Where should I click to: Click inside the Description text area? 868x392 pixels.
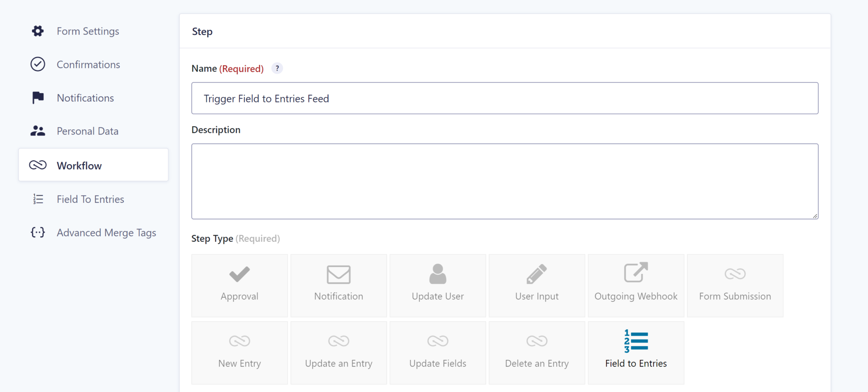click(504, 181)
